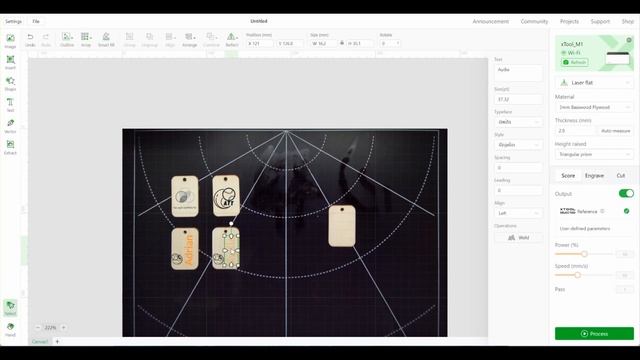Open the Announcement link

pos(491,21)
